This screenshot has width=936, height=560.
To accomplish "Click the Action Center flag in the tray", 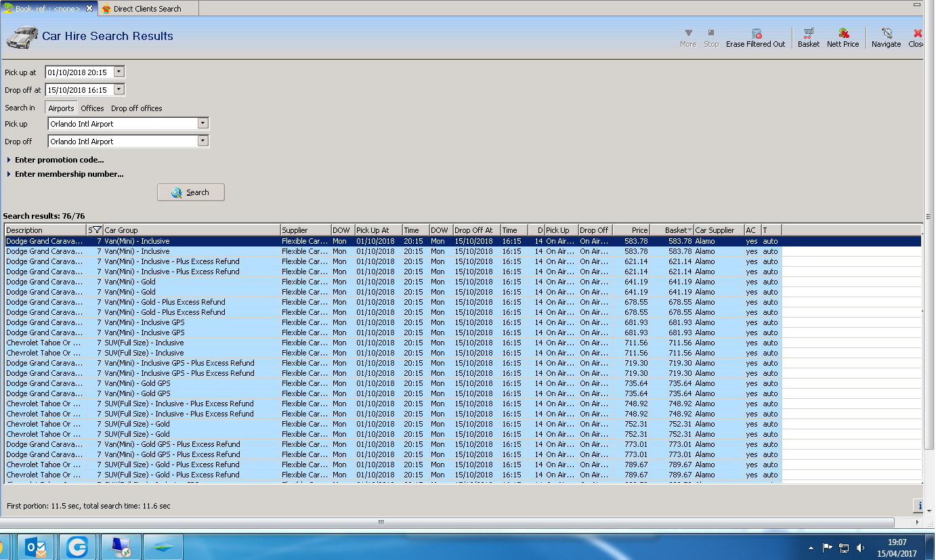I will click(828, 548).
